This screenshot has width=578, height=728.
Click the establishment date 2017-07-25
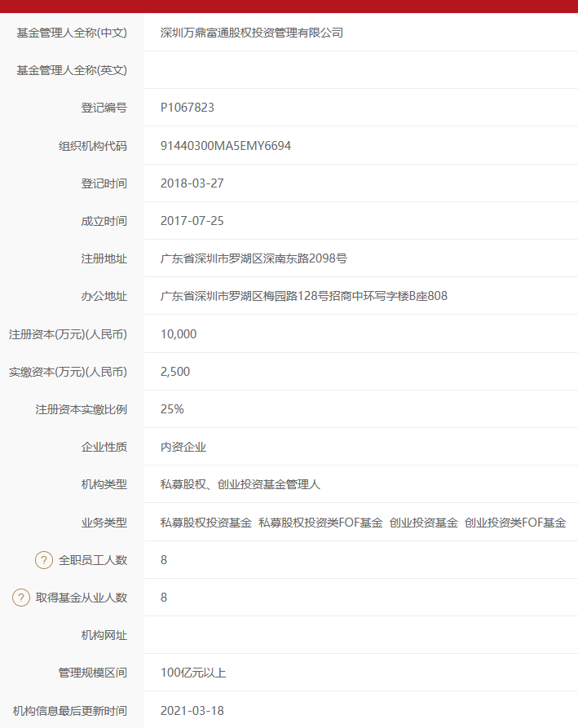pos(192,221)
